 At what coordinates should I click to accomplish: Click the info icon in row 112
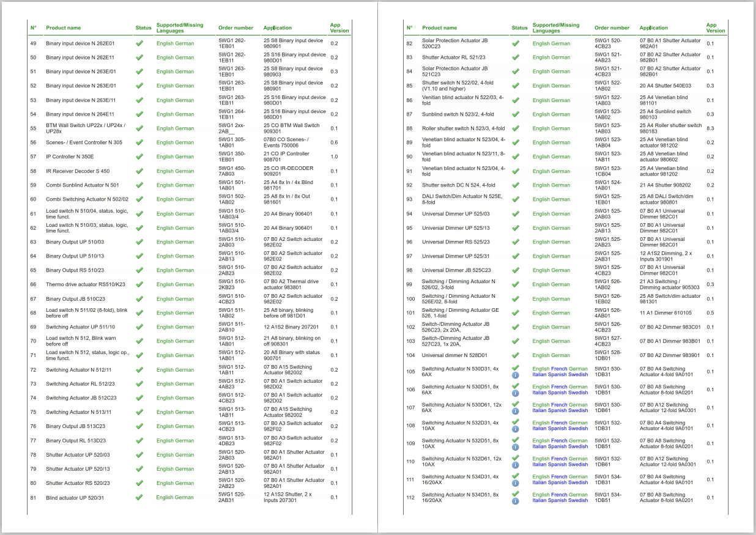[x=515, y=501]
